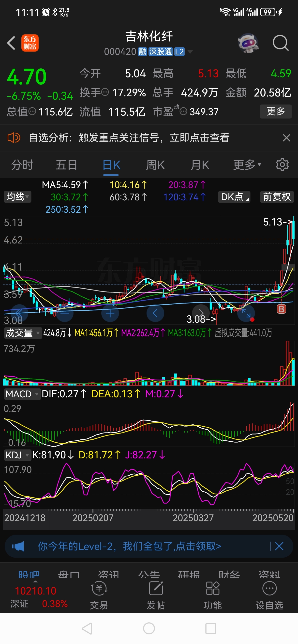Viewport: 298px width, 644px height.
Task: Tap the Android home navigation button
Action: [x=149, y=628]
